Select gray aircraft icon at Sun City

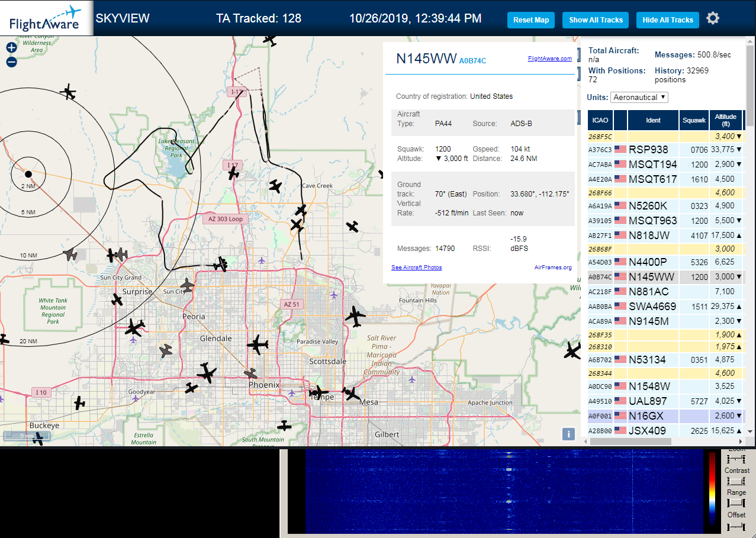point(187,285)
